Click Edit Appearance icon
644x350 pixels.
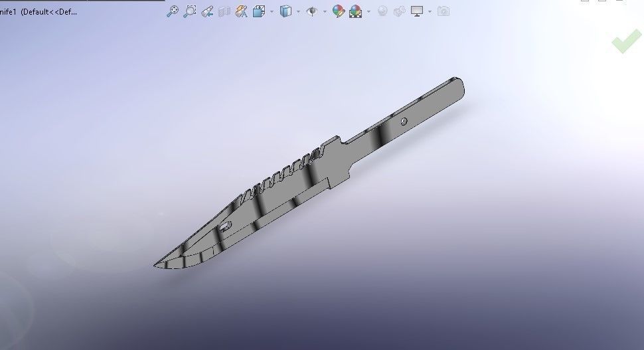tap(339, 11)
